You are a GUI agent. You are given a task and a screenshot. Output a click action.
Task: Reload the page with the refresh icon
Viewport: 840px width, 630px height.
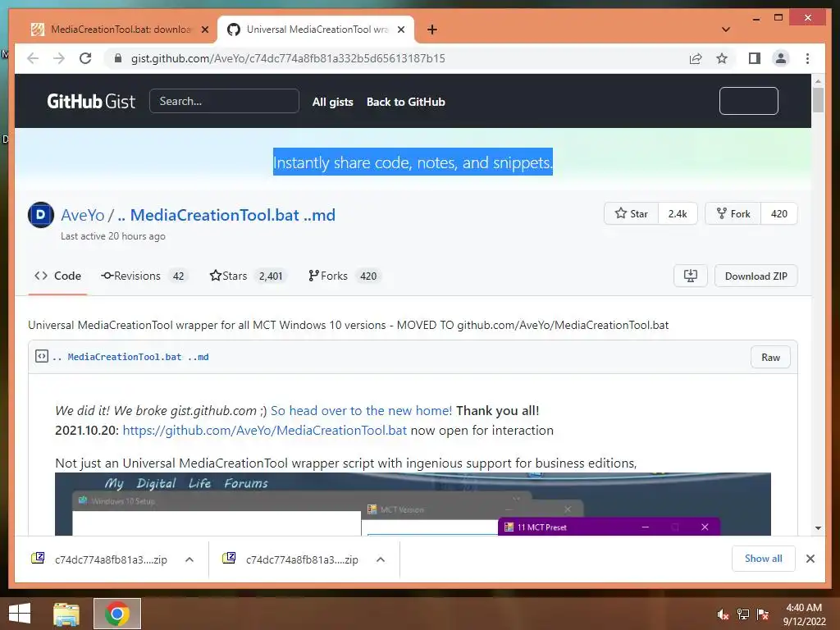(85, 58)
